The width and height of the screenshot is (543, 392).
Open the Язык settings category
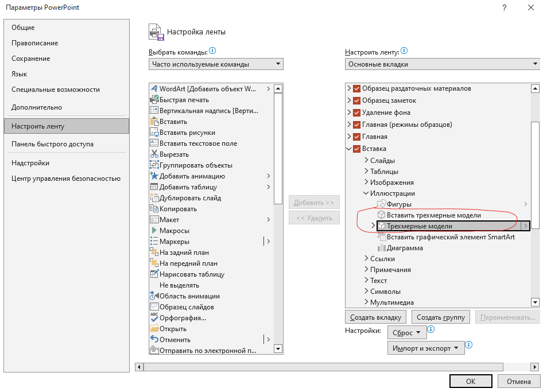[x=67, y=74]
